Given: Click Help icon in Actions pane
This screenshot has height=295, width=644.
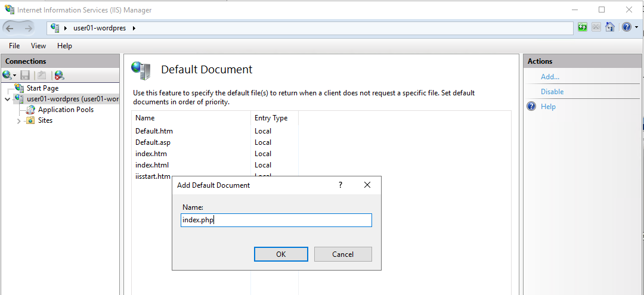Looking at the screenshot, I should tap(531, 107).
